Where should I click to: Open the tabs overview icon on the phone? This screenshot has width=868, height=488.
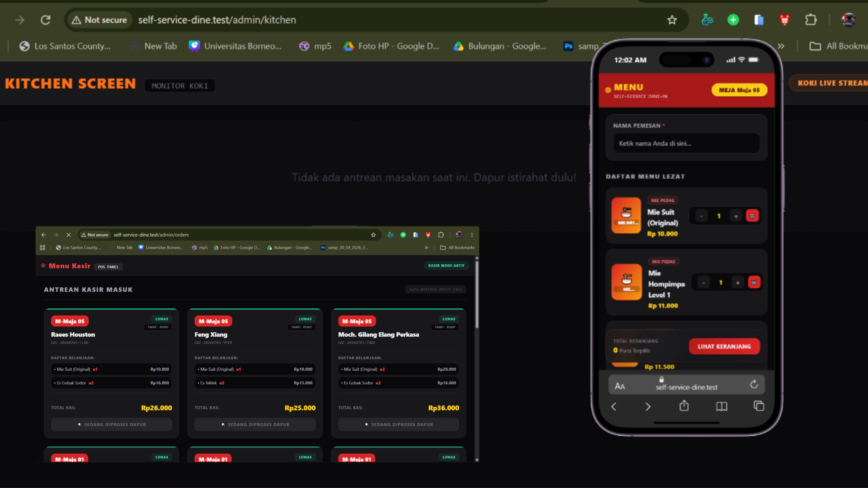tap(759, 406)
